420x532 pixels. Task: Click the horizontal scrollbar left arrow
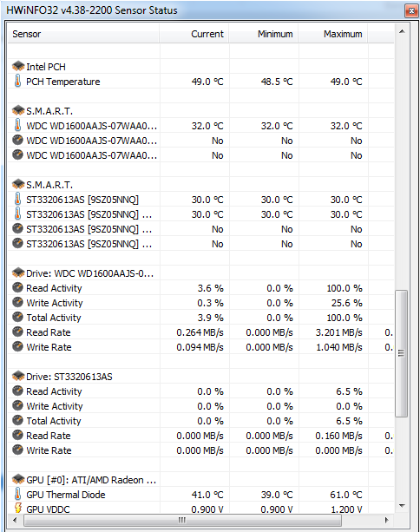tap(15, 520)
